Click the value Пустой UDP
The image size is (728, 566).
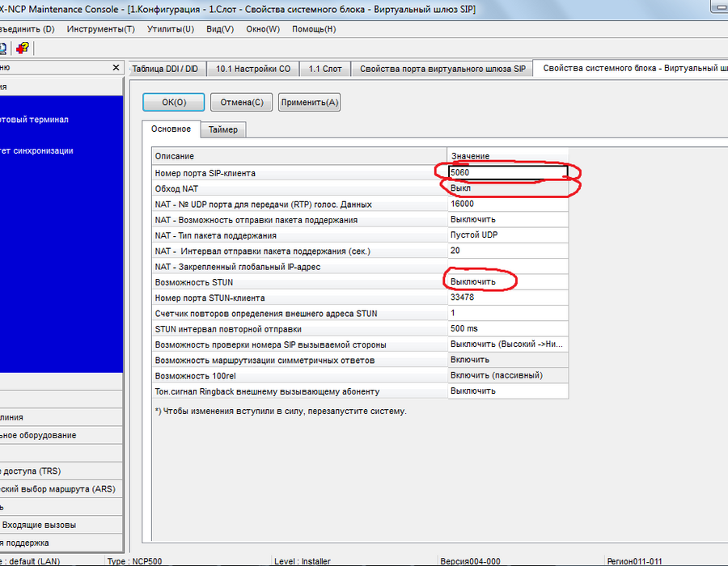click(x=508, y=235)
